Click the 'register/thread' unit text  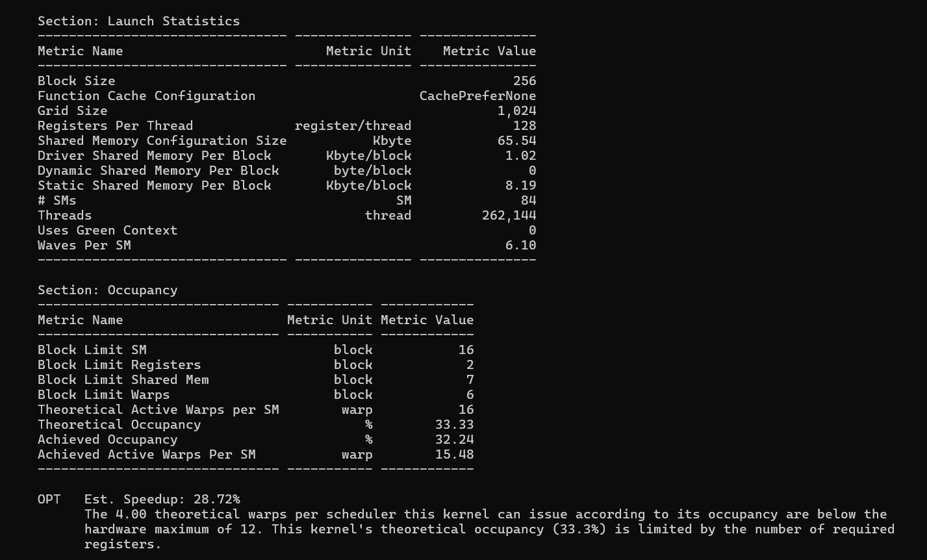click(353, 126)
